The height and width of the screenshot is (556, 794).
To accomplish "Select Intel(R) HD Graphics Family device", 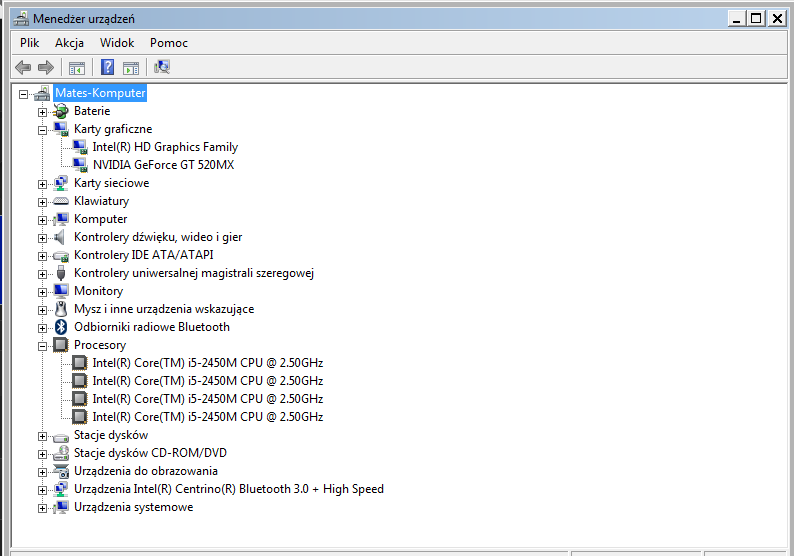I will pyautogui.click(x=165, y=147).
